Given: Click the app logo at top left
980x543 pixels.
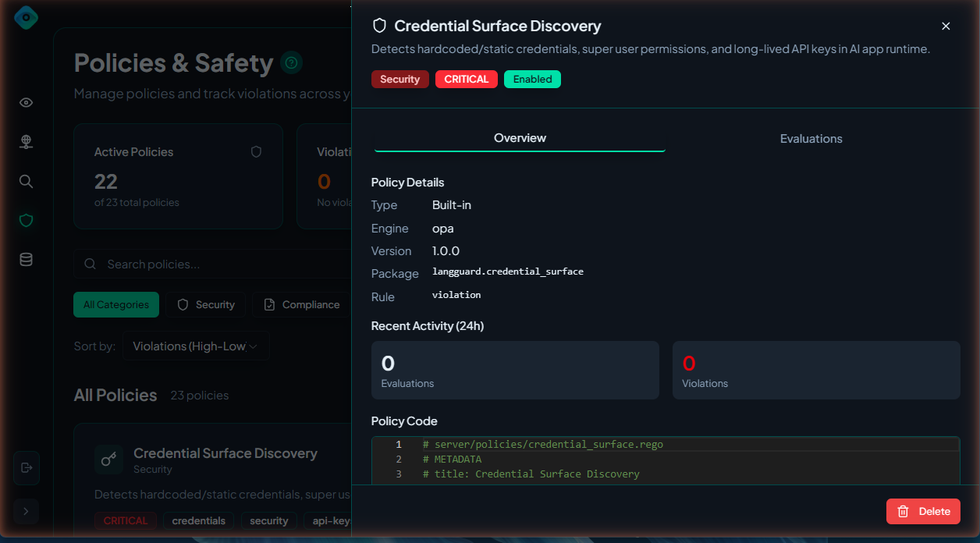Looking at the screenshot, I should point(26,17).
